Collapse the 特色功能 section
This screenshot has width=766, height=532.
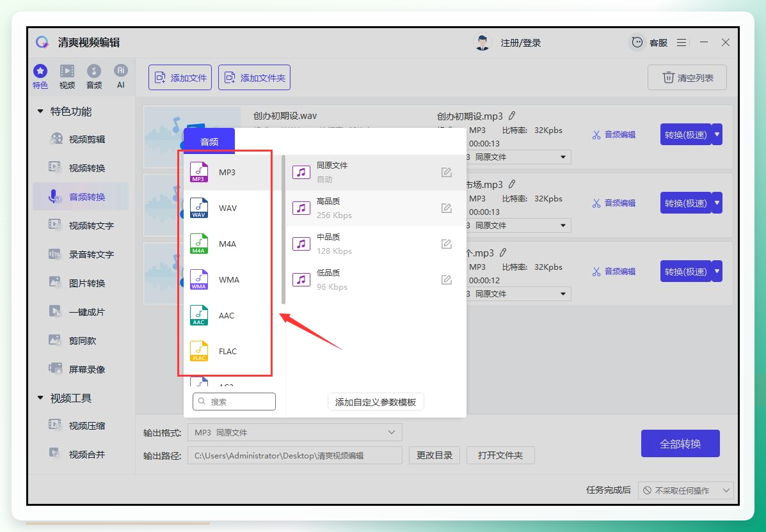pyautogui.click(x=40, y=111)
